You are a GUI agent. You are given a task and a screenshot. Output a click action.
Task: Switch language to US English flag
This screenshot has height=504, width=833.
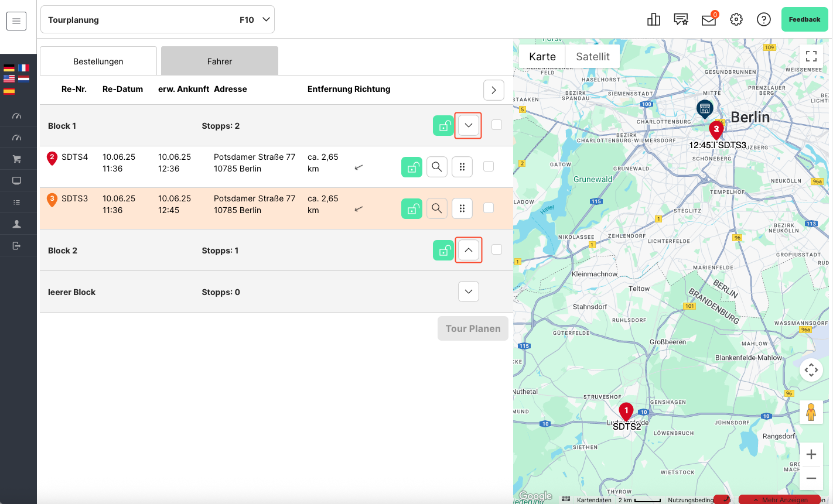coord(9,79)
